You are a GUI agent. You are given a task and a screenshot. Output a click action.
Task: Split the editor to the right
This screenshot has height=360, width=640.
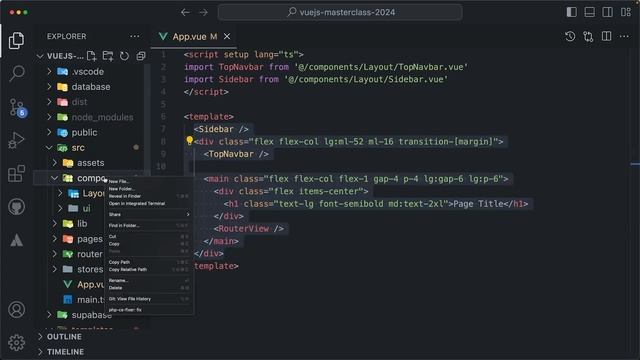tap(607, 36)
